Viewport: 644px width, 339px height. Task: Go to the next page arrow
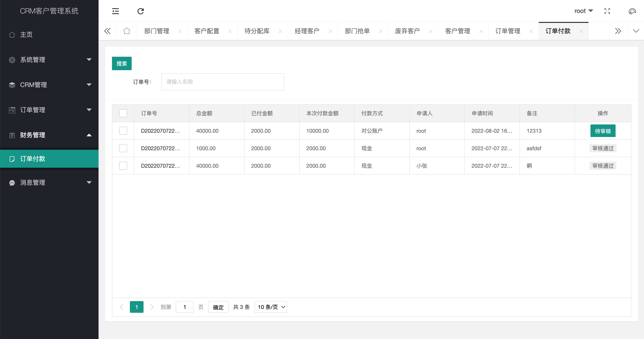tap(152, 307)
